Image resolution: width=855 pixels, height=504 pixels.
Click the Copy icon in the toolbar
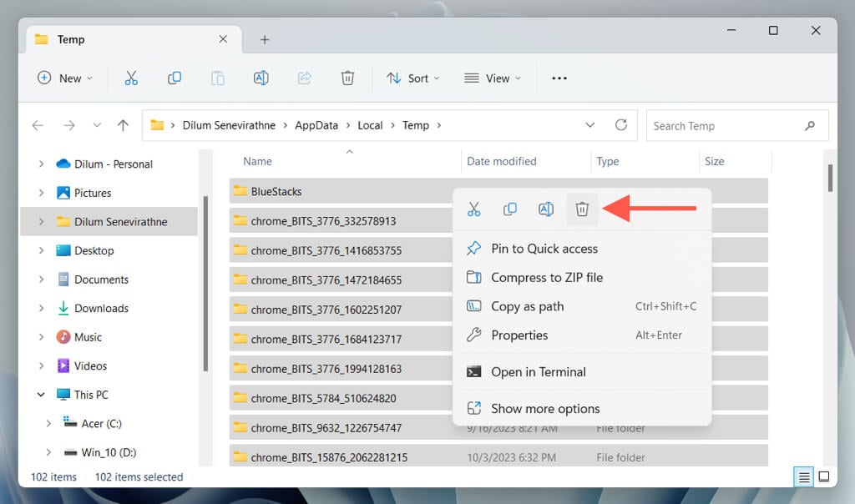tap(175, 78)
